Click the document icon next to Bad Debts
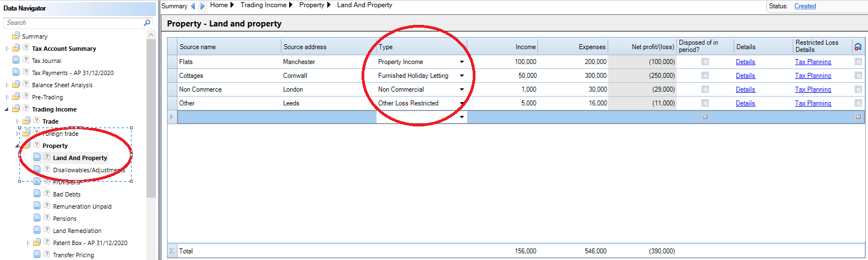Screen dimensions: 868x260 [37, 194]
